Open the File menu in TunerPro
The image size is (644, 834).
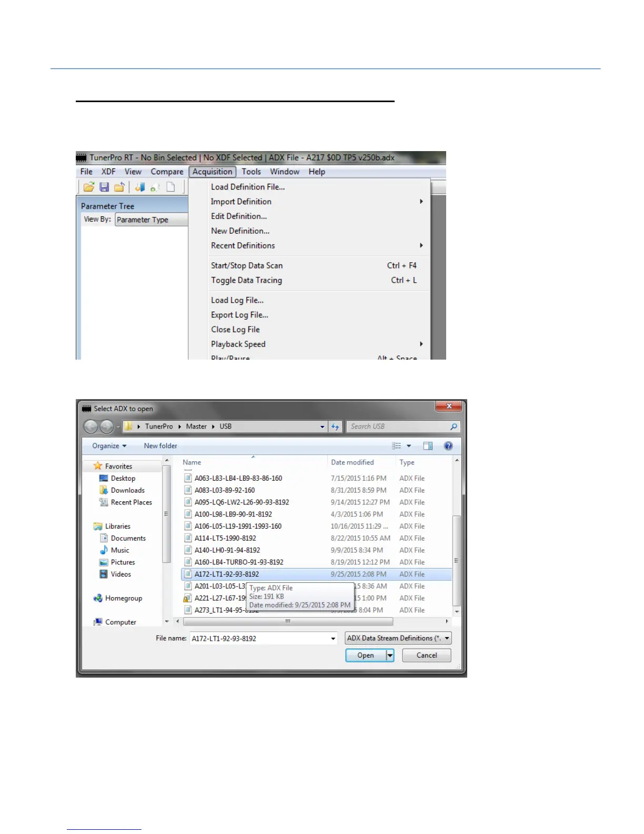pyautogui.click(x=86, y=172)
